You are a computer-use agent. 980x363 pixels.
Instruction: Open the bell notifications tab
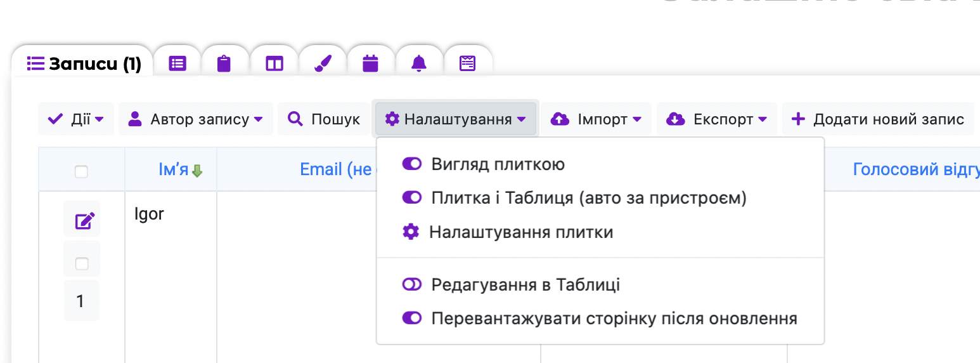[x=419, y=63]
